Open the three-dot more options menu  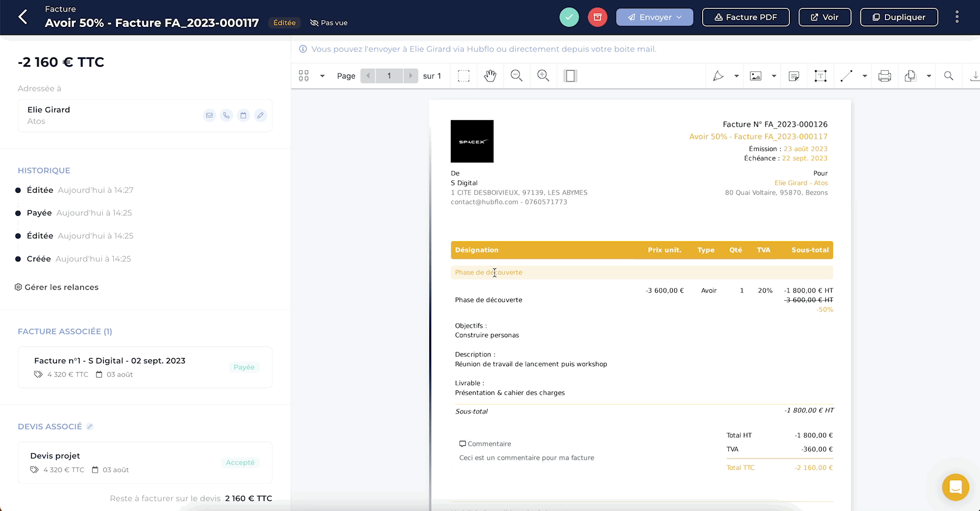[x=956, y=17]
